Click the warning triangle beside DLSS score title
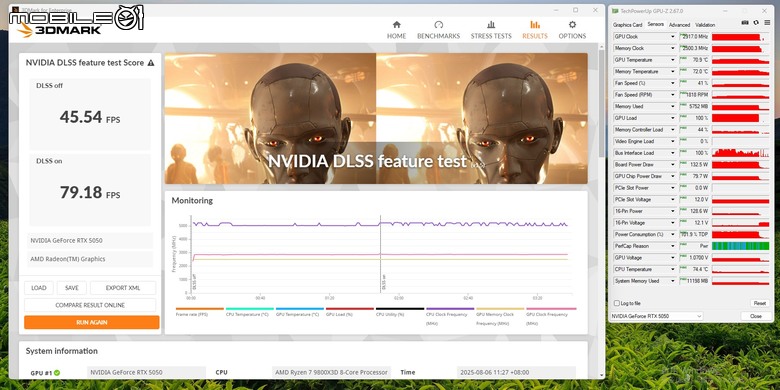 151,63
